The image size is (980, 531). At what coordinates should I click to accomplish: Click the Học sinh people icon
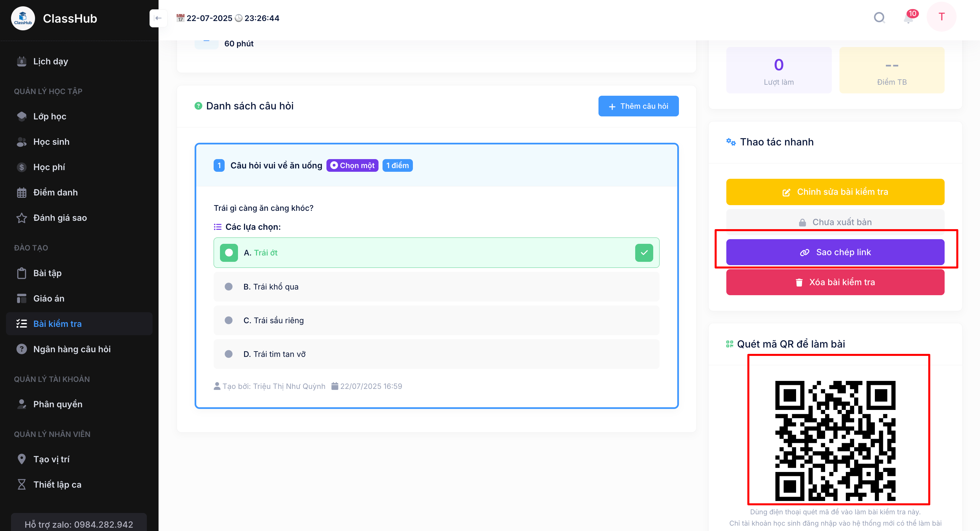(x=22, y=142)
